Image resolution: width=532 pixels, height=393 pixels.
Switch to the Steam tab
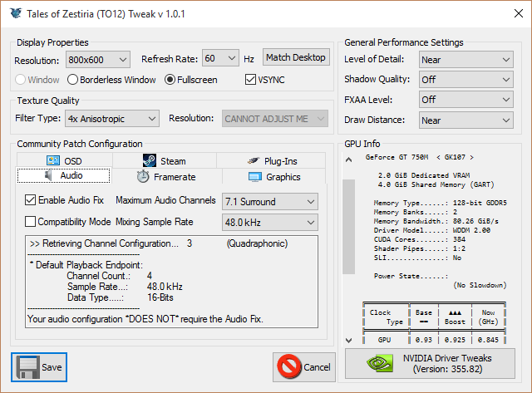(165, 160)
